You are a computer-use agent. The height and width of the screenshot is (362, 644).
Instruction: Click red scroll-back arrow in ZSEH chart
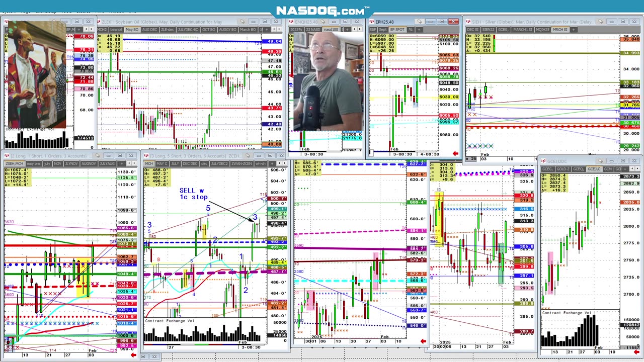pos(133,355)
